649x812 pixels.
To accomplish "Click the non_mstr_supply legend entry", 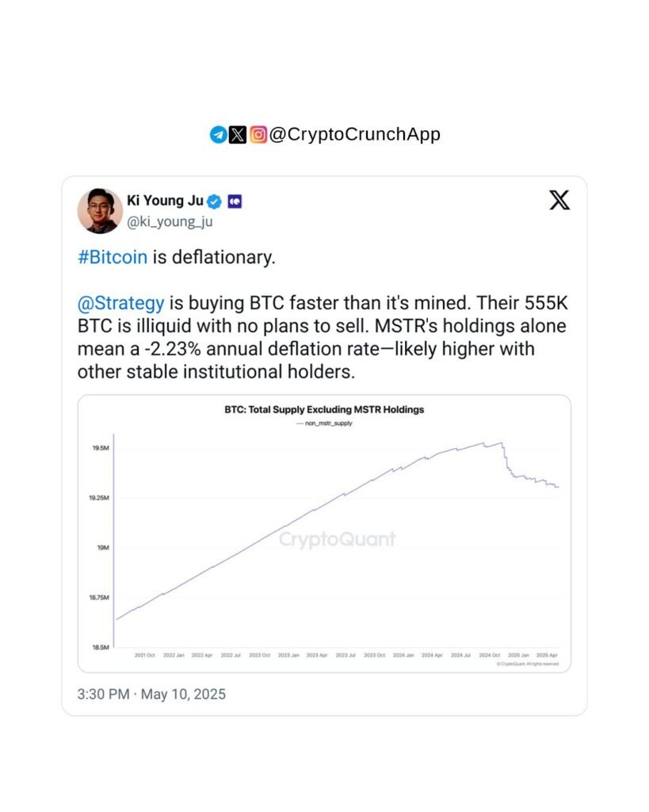I will [x=324, y=423].
